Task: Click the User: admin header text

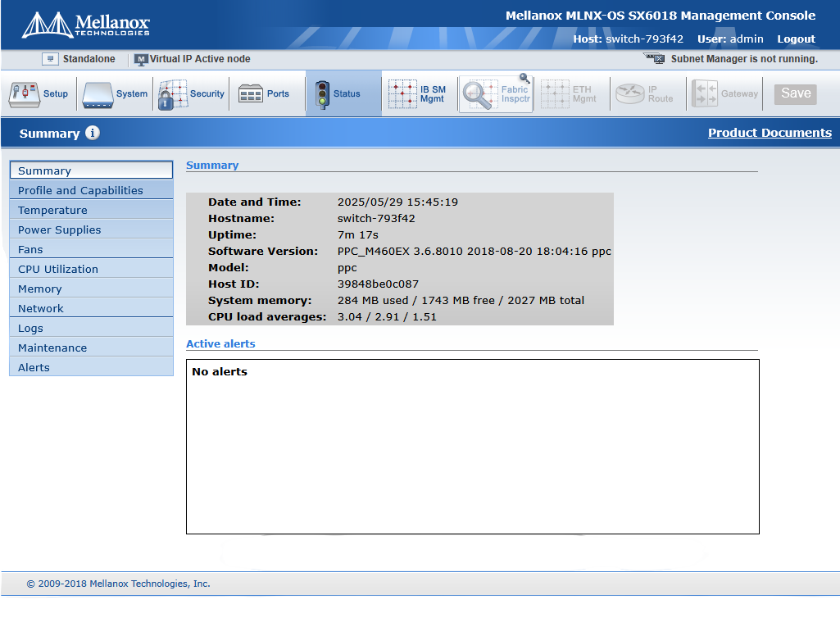Action: 730,39
